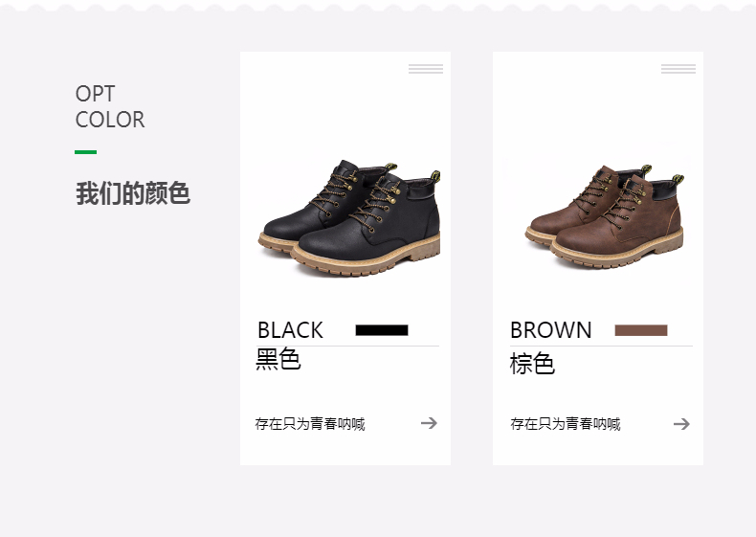Screen dimensions: 756x537
Task: Click the OPT COLOR heading
Action: coord(110,106)
